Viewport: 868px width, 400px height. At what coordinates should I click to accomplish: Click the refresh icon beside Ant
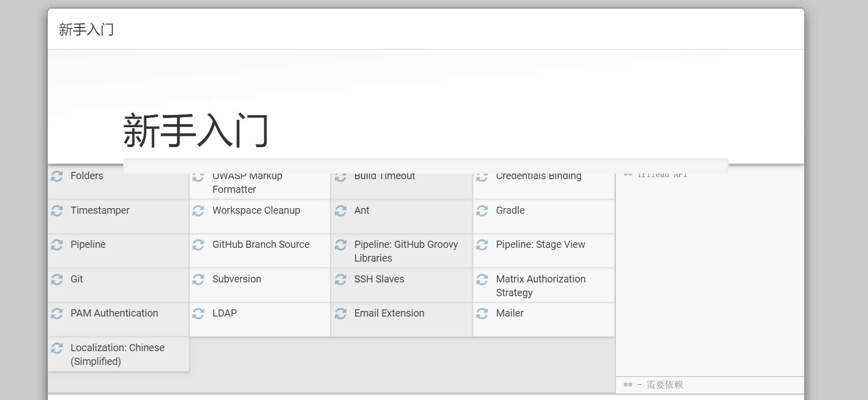point(341,211)
